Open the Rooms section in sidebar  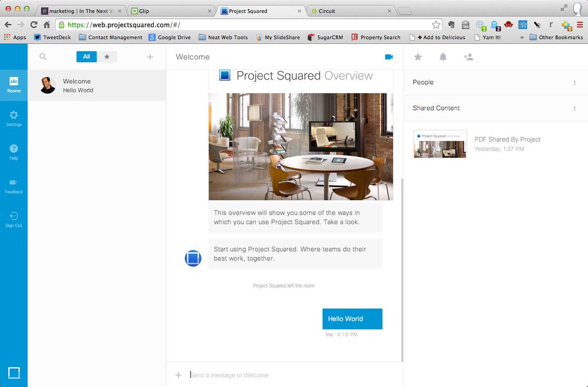(14, 84)
